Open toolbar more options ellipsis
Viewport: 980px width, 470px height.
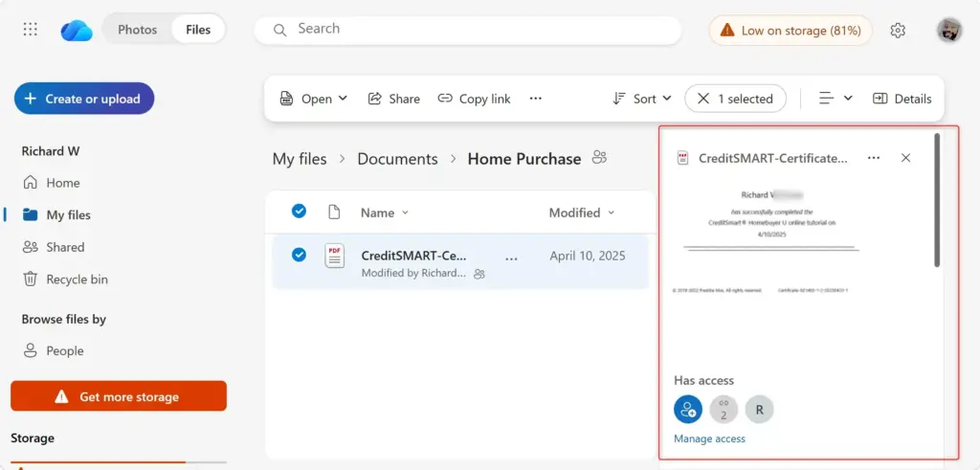click(536, 99)
